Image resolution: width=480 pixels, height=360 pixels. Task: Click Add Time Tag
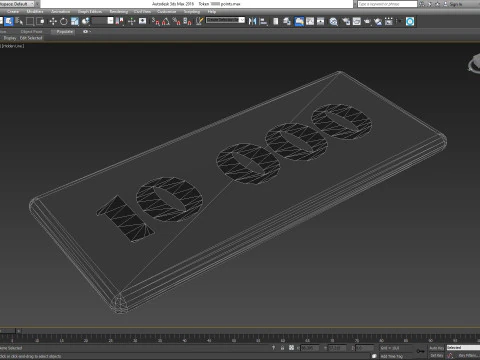click(x=392, y=356)
